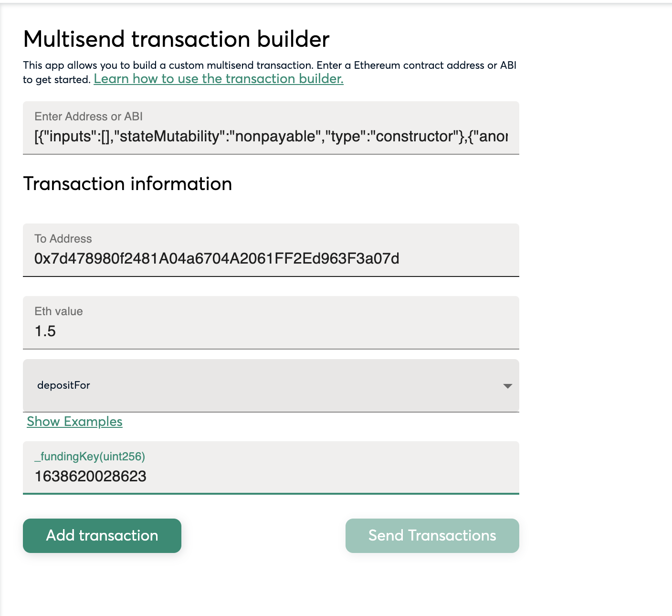Select the Eth value input field
672x616 pixels.
[x=271, y=322]
